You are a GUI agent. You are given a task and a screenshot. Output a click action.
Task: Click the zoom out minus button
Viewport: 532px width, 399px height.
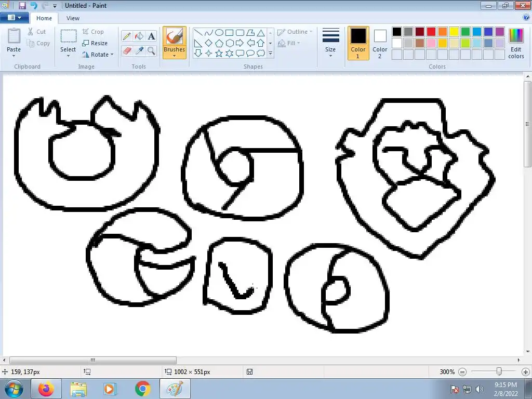(x=462, y=372)
